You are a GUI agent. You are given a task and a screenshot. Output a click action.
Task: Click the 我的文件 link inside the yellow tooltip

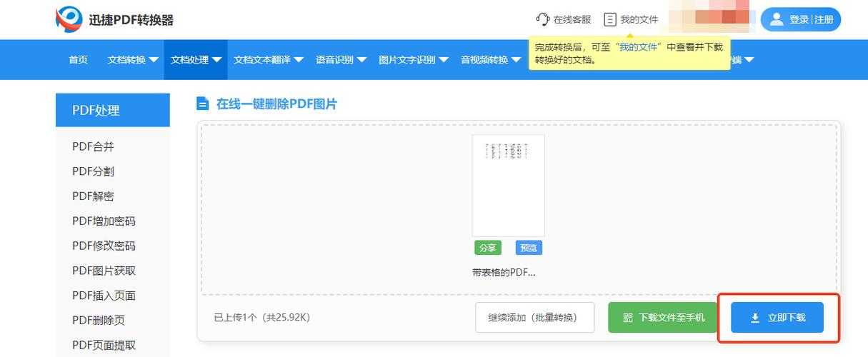639,47
